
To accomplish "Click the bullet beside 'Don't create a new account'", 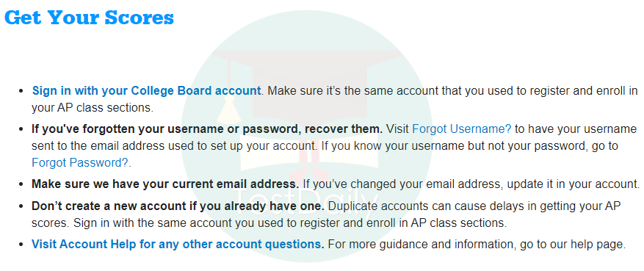I will 21,207.
